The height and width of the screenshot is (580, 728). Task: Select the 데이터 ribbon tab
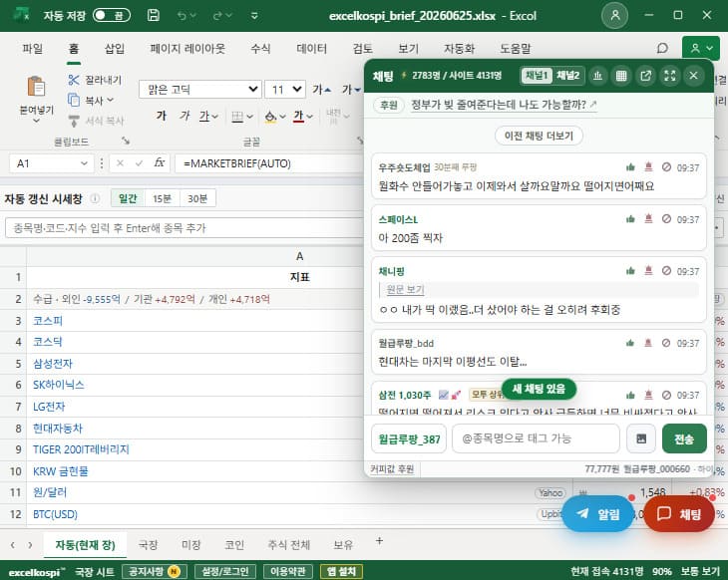pos(311,48)
